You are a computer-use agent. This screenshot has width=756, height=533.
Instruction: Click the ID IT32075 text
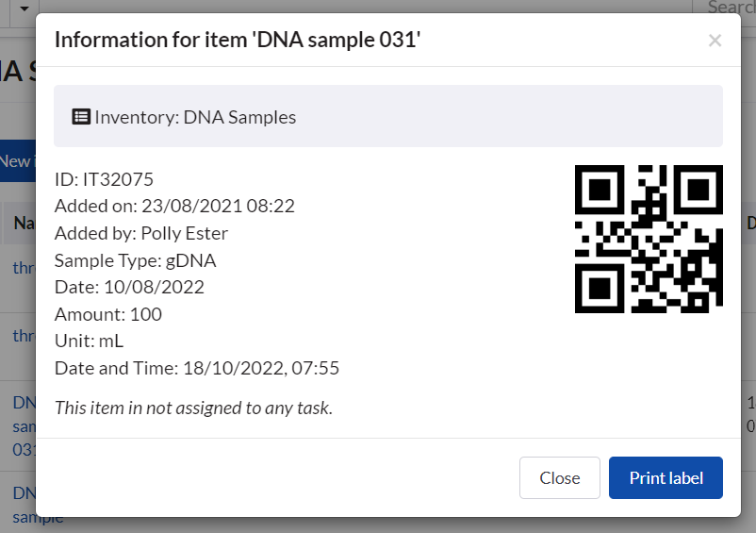click(x=104, y=179)
